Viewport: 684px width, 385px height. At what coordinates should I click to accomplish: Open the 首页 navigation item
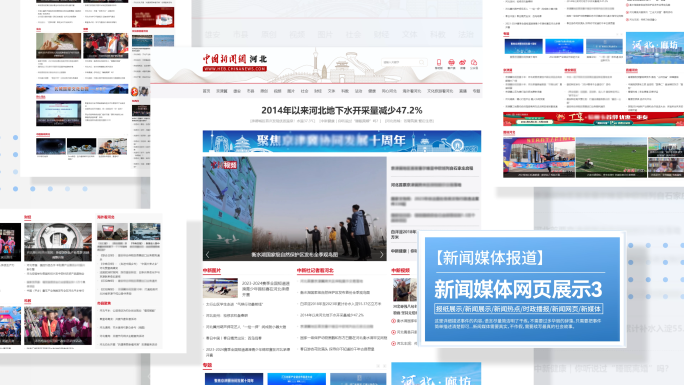click(x=206, y=91)
